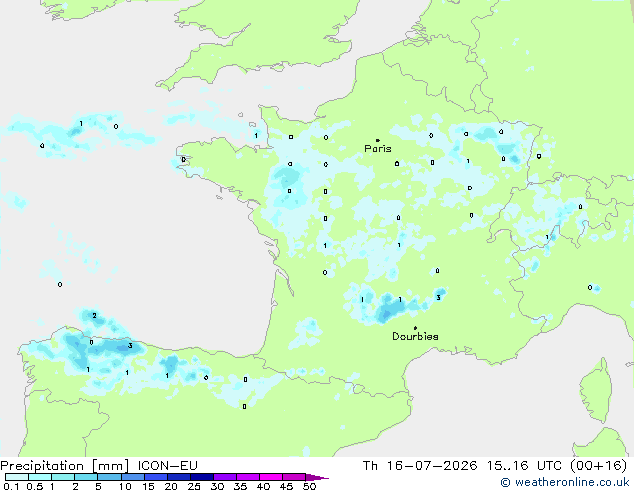634x490 pixels.
Task: Click the '25' legend scale value
Action: click(x=194, y=486)
